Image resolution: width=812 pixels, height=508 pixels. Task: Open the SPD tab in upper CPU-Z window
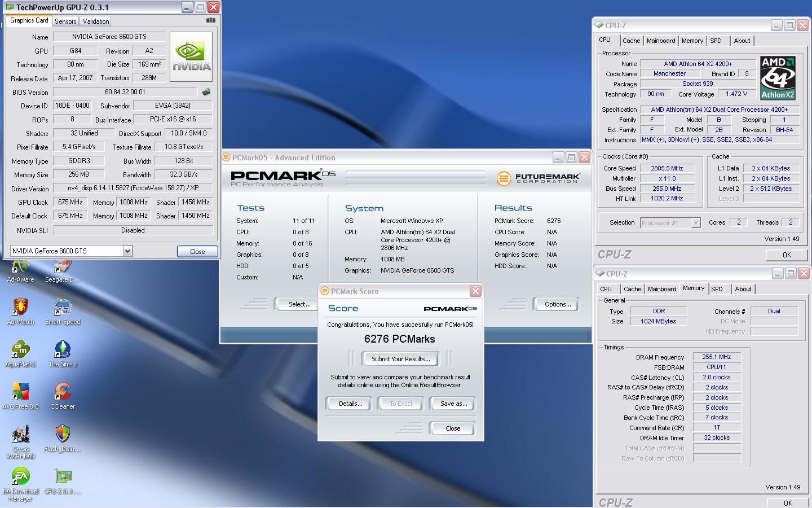716,41
